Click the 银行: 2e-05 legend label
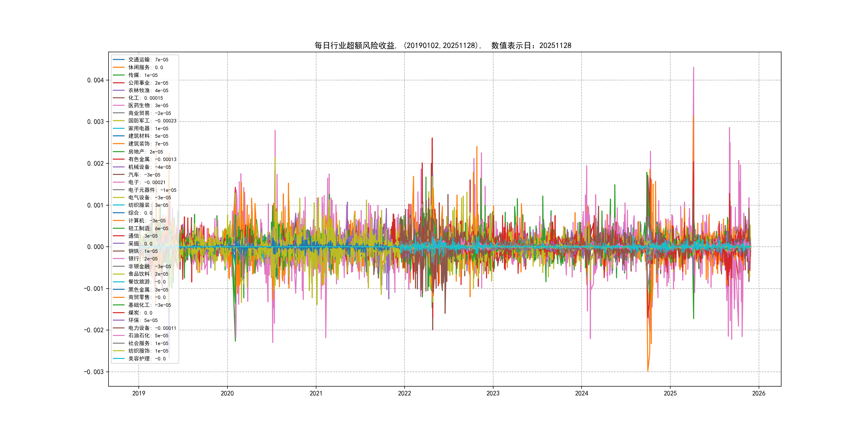This screenshot has height=434, width=868. 143,259
